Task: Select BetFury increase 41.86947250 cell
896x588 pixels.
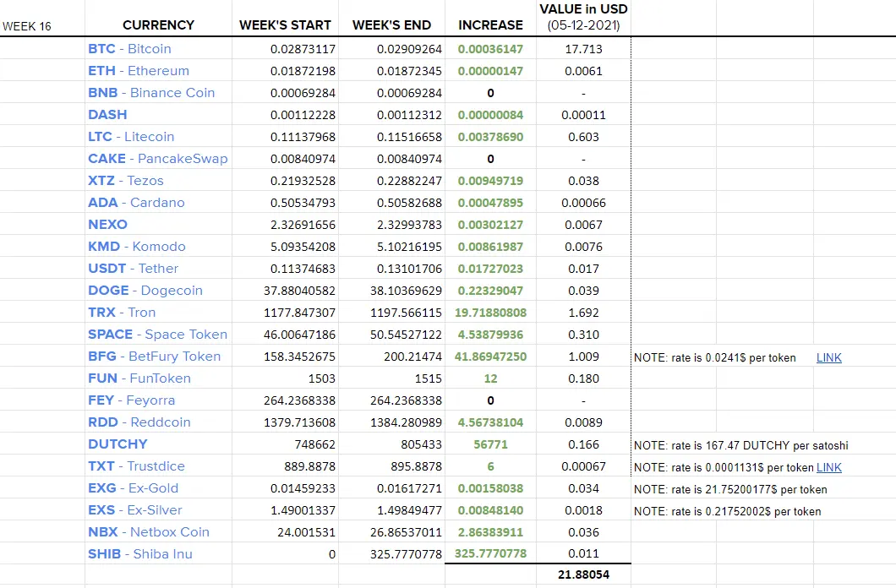Action: [x=490, y=357]
